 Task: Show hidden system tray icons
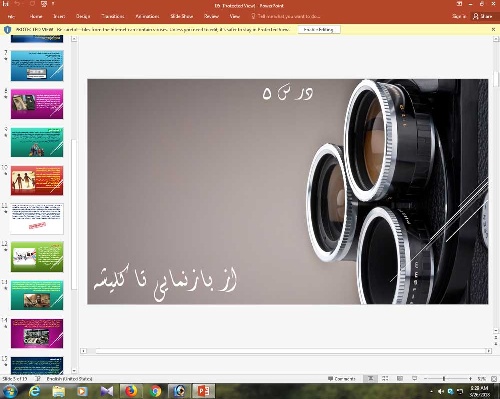click(431, 391)
